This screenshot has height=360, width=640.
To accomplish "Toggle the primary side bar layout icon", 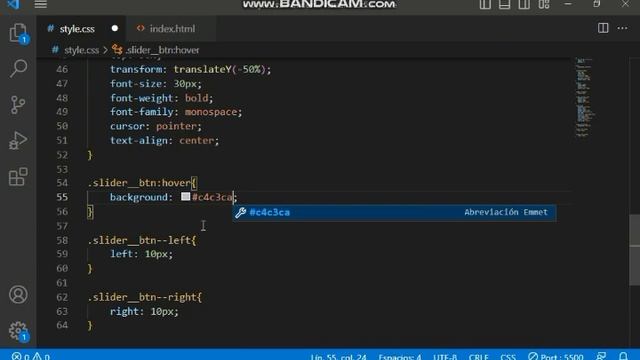I will tap(485, 4).
